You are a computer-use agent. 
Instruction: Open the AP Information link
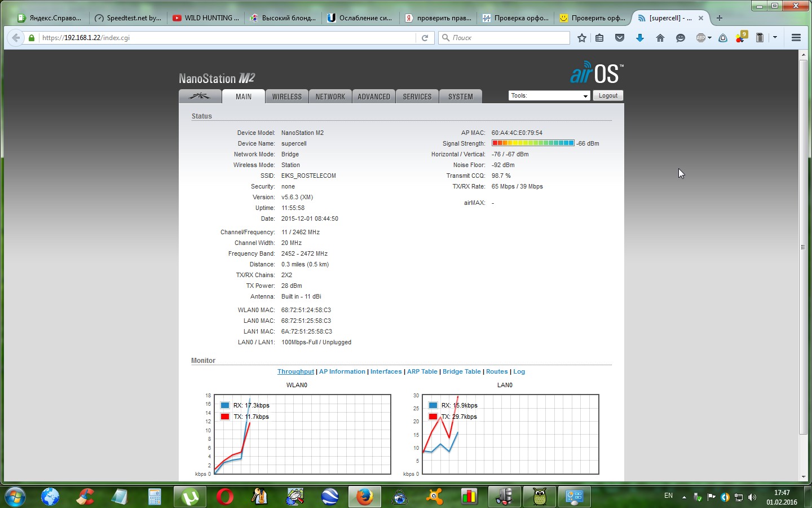342,371
